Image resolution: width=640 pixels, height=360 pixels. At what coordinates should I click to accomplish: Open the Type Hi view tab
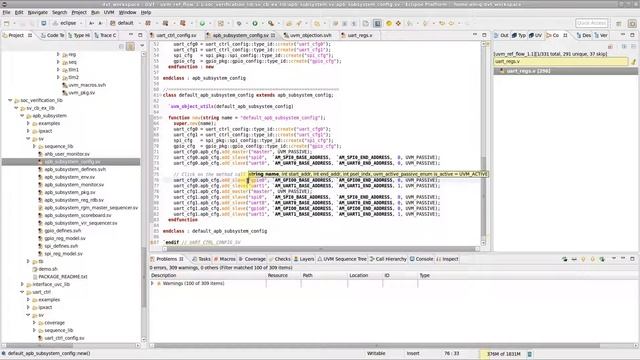[x=79, y=36]
